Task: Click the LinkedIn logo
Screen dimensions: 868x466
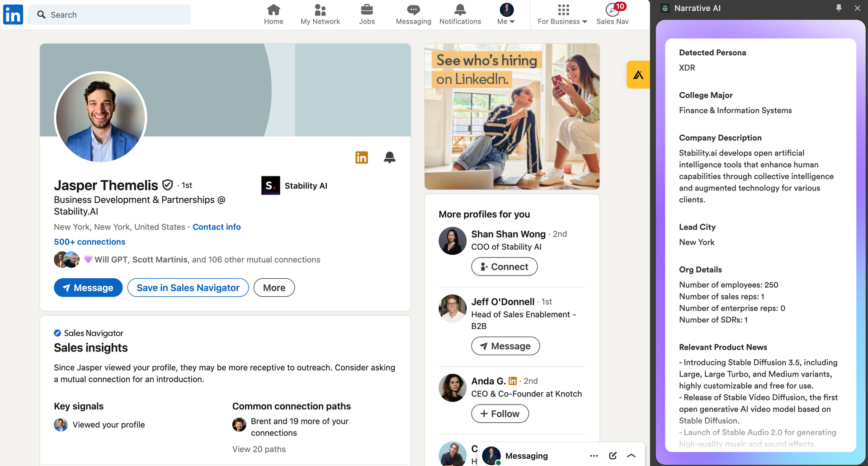Action: pyautogui.click(x=13, y=14)
